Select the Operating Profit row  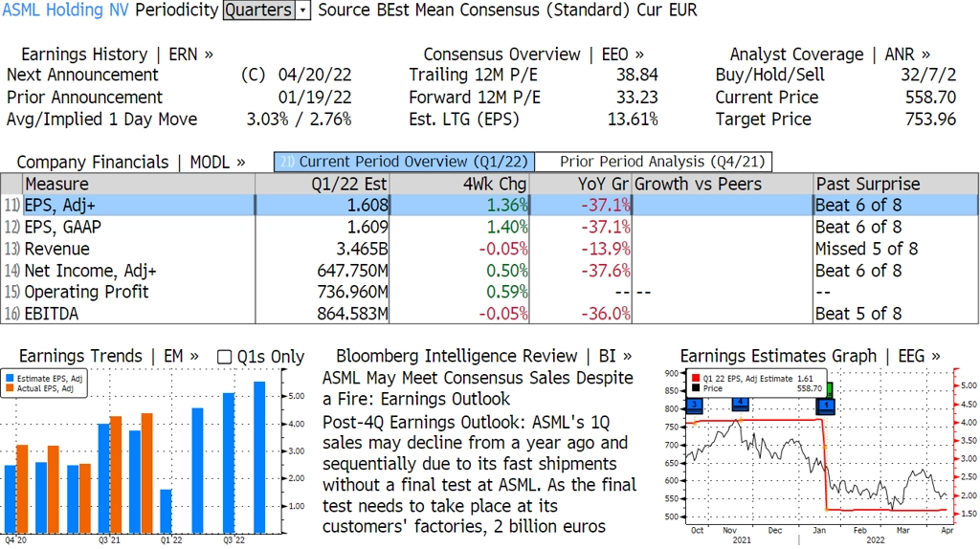click(489, 292)
